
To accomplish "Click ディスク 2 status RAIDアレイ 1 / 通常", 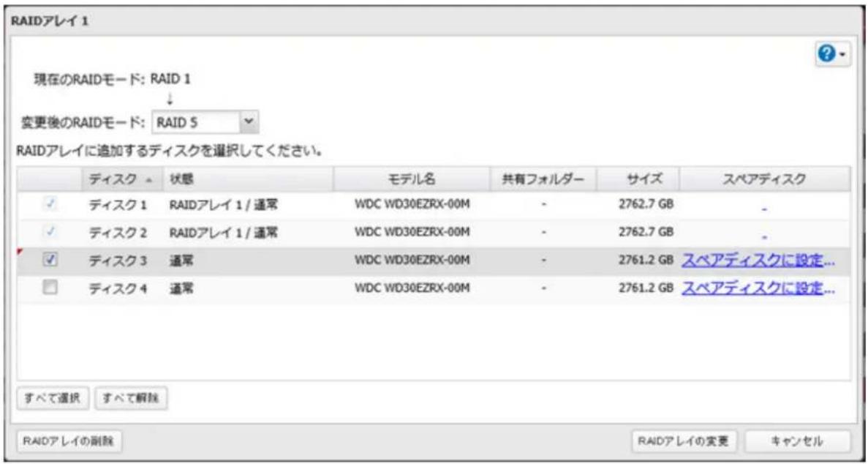I will [223, 233].
